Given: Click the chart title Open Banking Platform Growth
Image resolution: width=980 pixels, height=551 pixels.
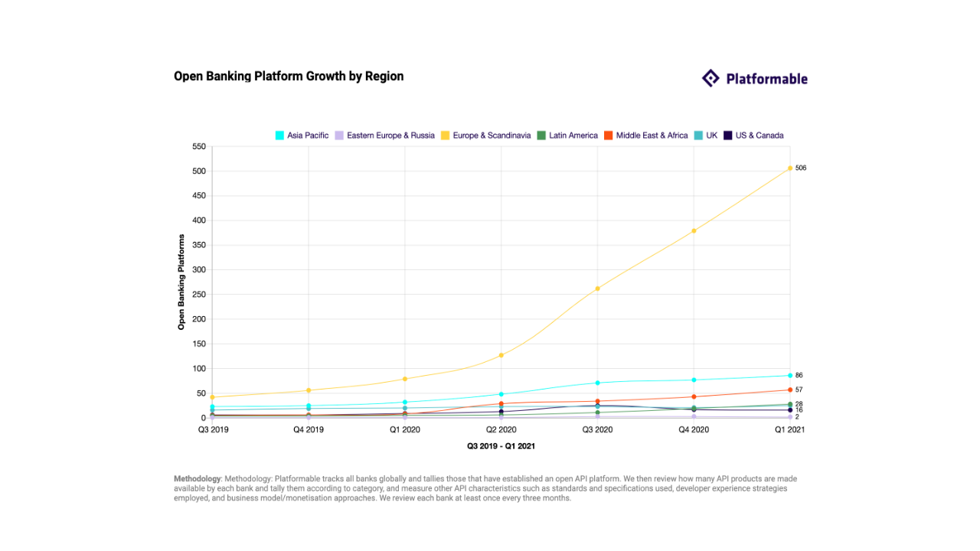Looking at the screenshot, I should click(289, 76).
